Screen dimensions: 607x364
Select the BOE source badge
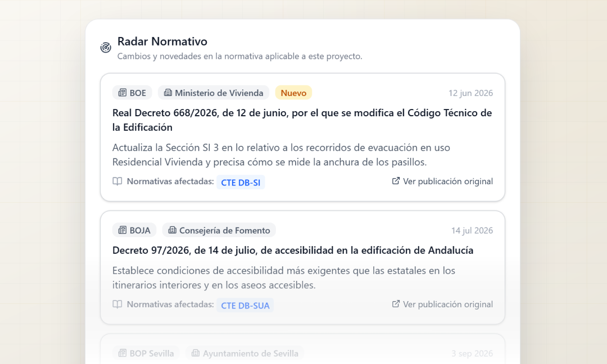click(x=132, y=93)
